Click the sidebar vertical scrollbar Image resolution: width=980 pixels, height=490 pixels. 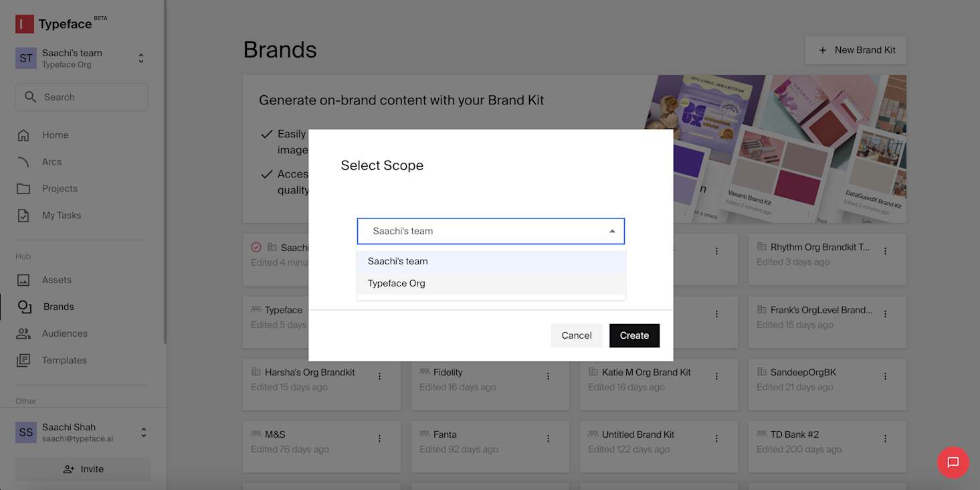(165, 171)
